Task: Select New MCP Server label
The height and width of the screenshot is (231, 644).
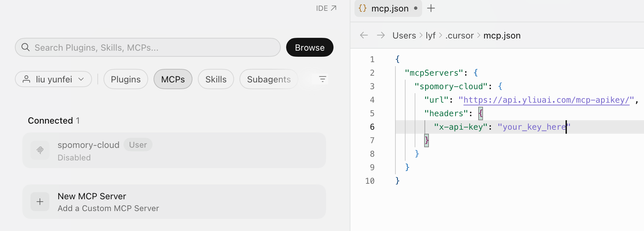Action: 92,196
